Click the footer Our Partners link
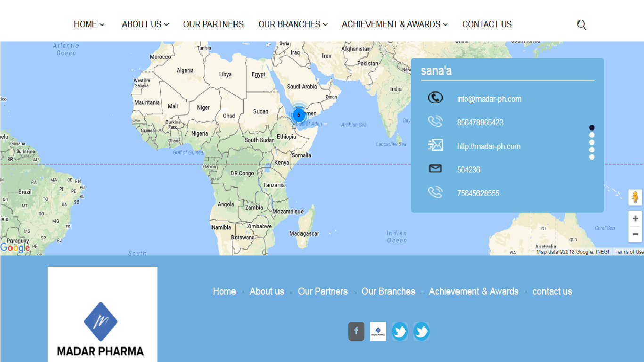Image resolution: width=644 pixels, height=362 pixels. pos(323,291)
